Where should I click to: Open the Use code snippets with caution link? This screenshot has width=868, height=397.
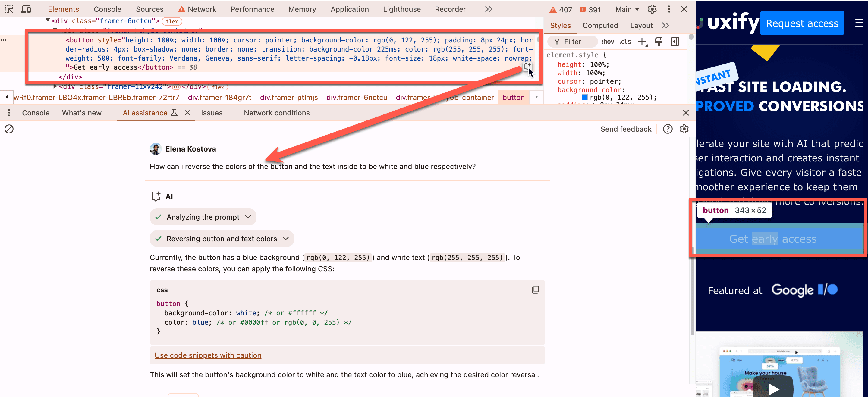pos(208,355)
